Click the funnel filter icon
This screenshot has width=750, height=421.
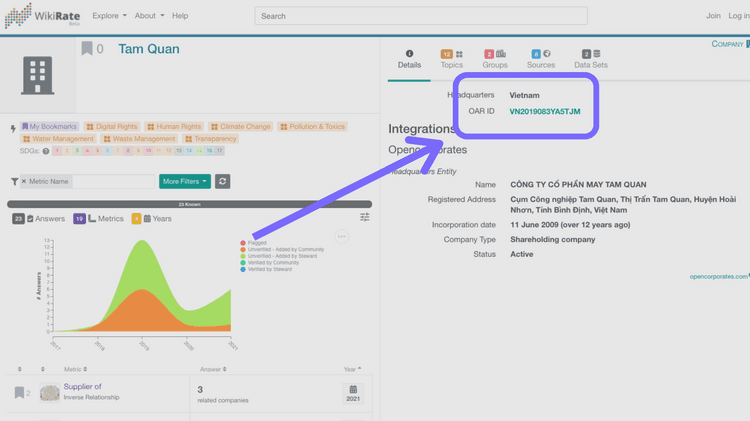[14, 181]
